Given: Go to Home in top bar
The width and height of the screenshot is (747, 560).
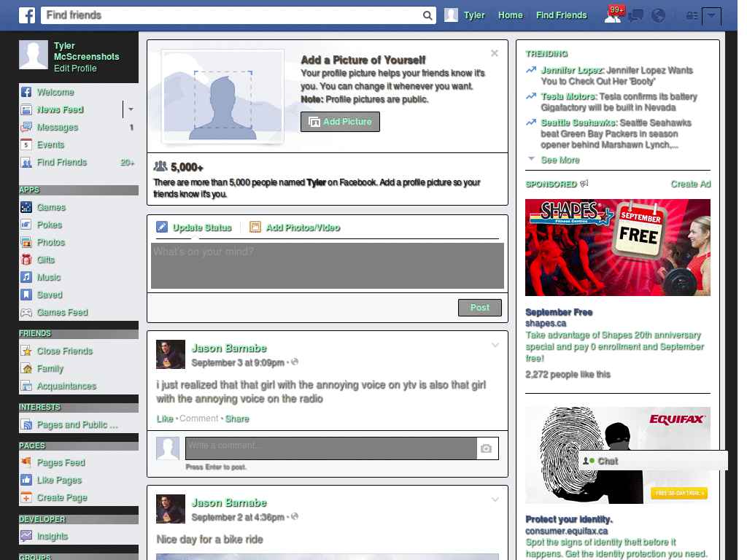Looking at the screenshot, I should coord(510,15).
